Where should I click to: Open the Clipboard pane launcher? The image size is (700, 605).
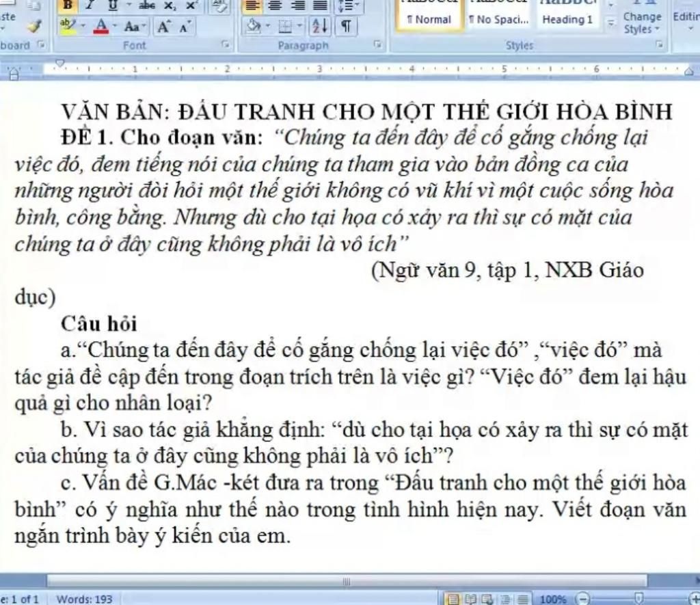click(41, 44)
